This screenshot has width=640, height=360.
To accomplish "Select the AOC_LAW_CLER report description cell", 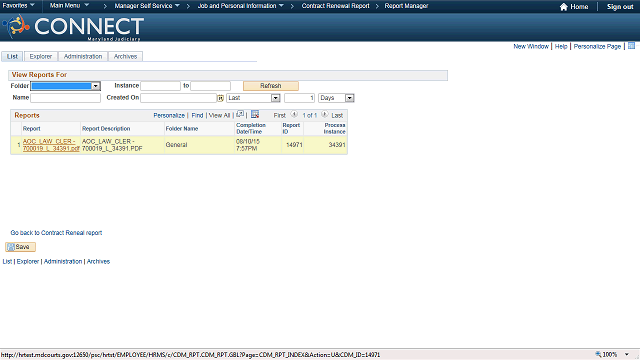I will click(112, 145).
